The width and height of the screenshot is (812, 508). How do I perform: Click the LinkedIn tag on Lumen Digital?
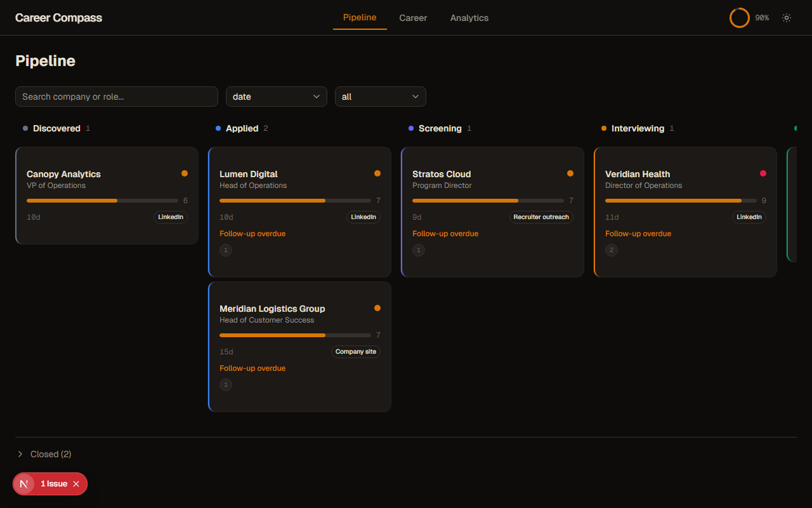(x=363, y=217)
